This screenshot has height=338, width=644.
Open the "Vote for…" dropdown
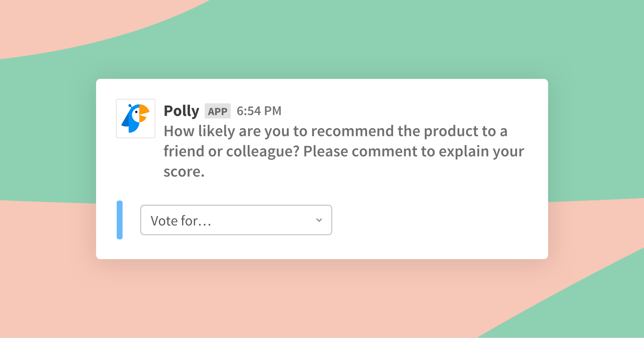pyautogui.click(x=236, y=220)
